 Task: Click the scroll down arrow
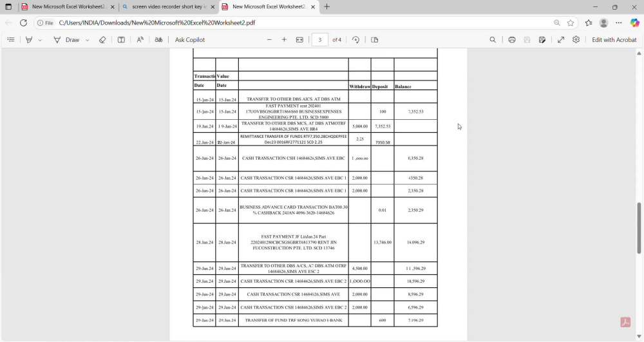[x=639, y=337]
